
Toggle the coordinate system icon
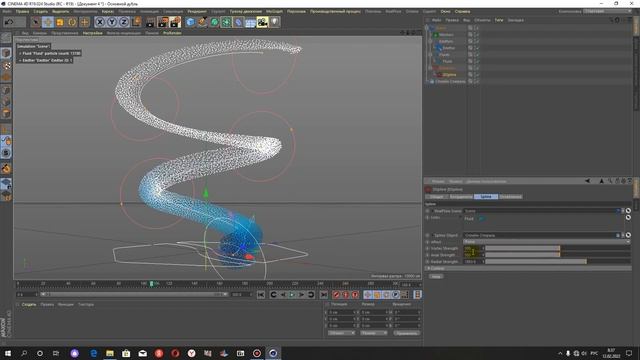(x=136, y=22)
